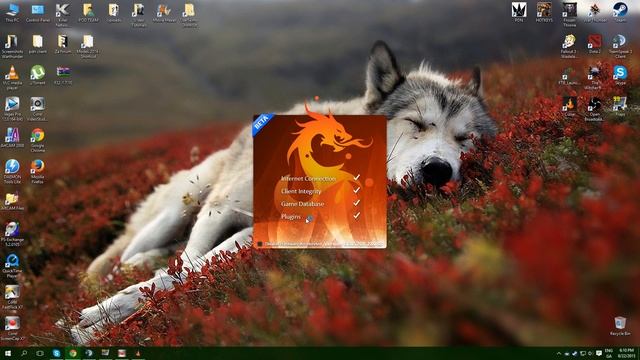
Task: Open taskbar Search
Action: (x=24, y=353)
